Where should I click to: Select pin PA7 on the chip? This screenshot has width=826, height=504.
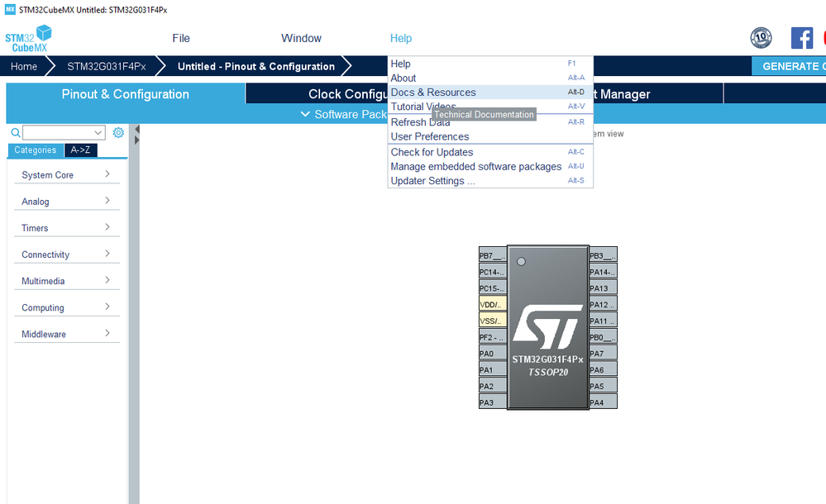click(603, 354)
